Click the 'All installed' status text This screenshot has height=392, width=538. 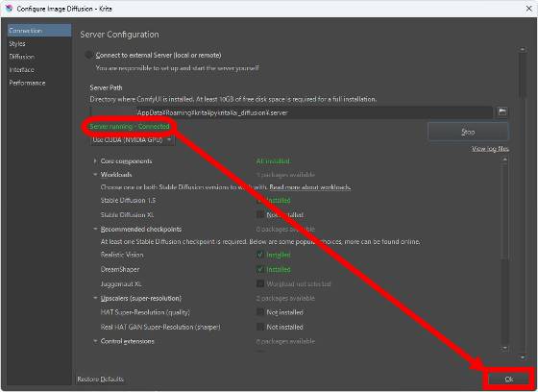273,161
